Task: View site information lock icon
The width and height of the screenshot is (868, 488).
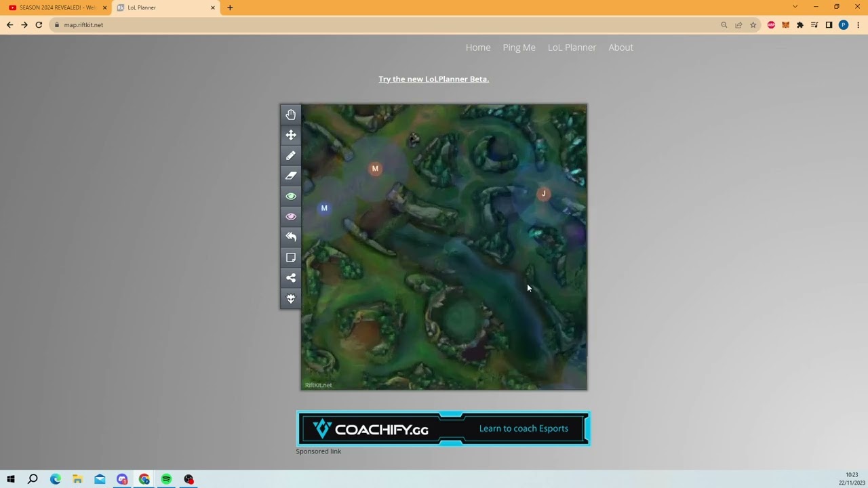Action: (x=57, y=25)
